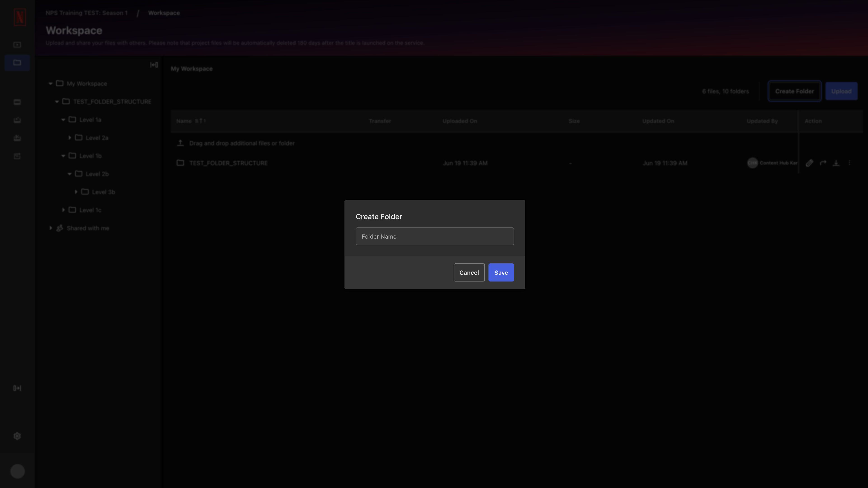Collapse the Level 1a tree node

[x=63, y=120]
